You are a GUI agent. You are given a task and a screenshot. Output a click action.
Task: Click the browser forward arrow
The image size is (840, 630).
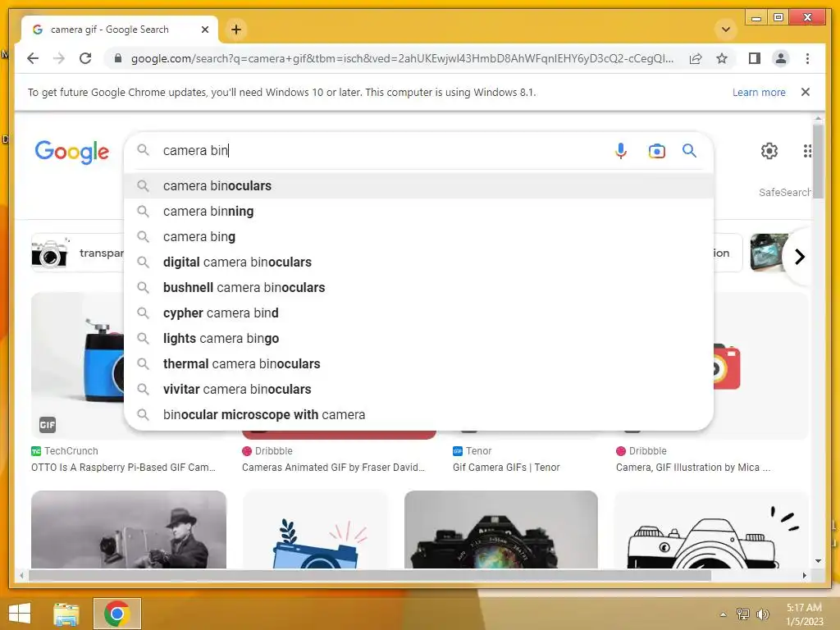(59, 58)
